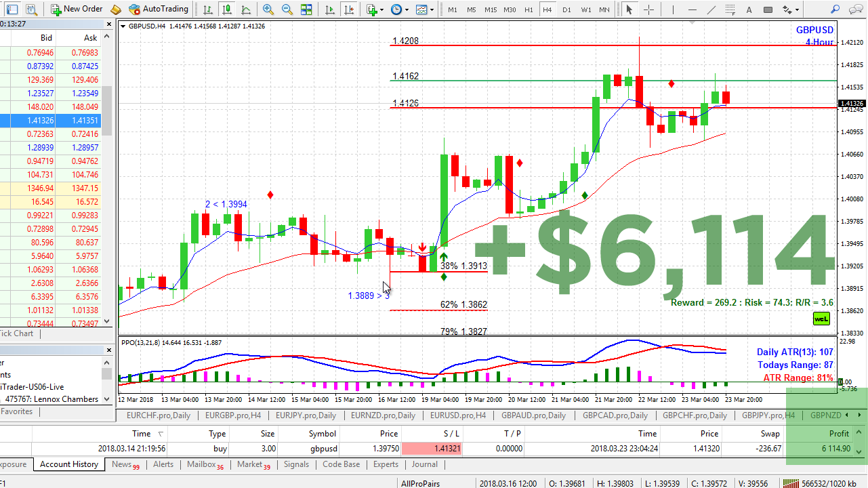The image size is (868, 488).
Task: Select the H4 timeframe
Action: pyautogui.click(x=547, y=9)
